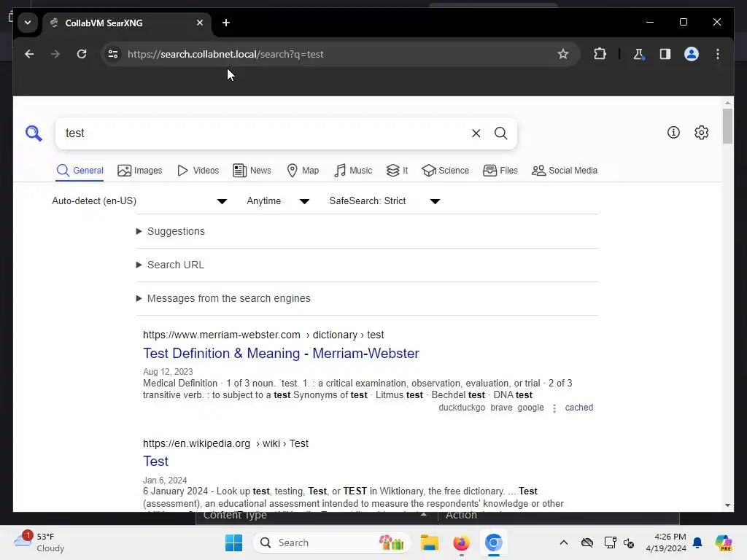Click Chromium icon in taskbar
The image size is (747, 560).
(x=494, y=542)
